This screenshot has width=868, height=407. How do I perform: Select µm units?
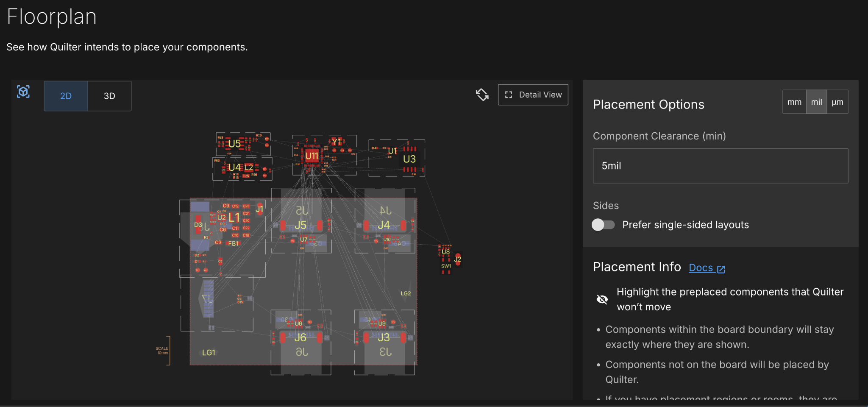[x=837, y=102]
